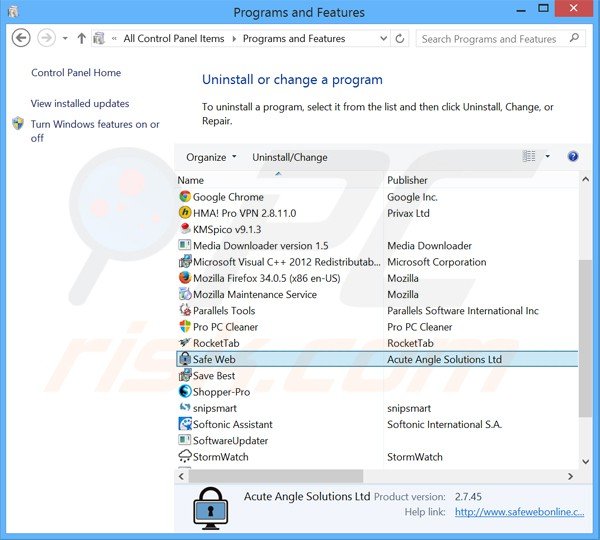Click the StormWatch cloud icon

185,456
